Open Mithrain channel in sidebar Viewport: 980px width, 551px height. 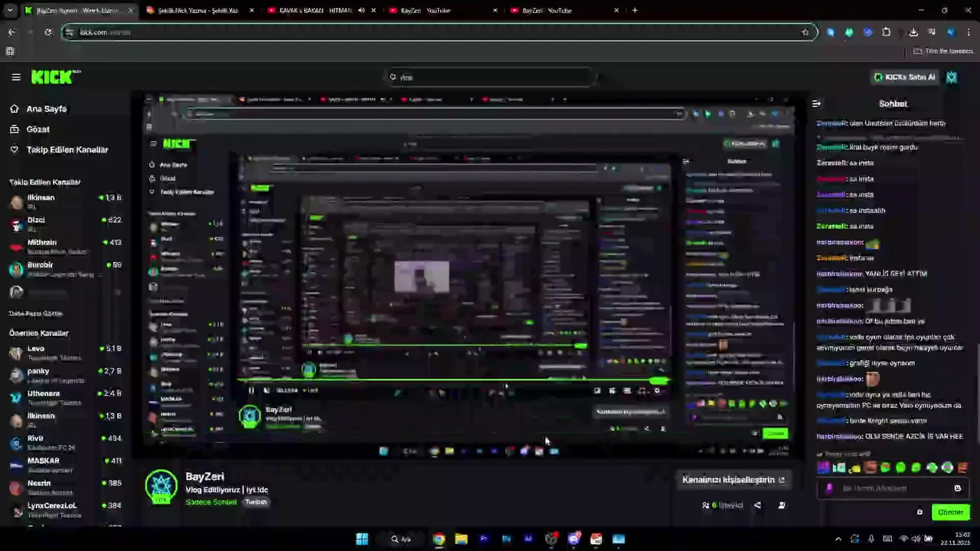pyautogui.click(x=65, y=246)
